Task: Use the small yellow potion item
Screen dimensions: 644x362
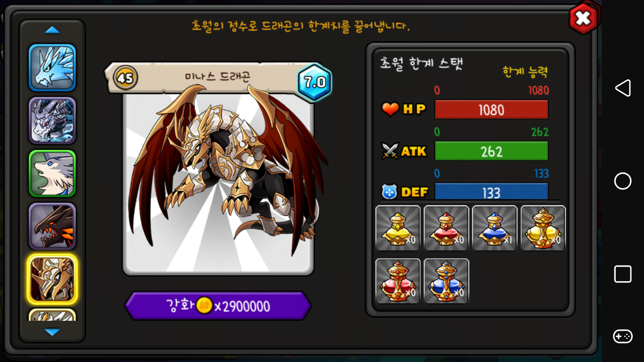Action: tap(398, 228)
